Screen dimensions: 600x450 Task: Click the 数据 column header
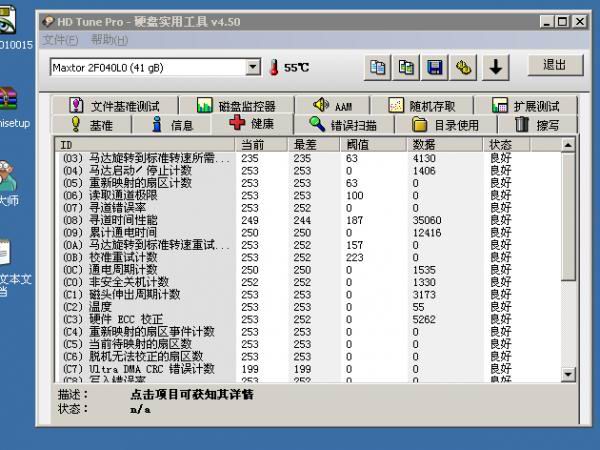pos(445,145)
